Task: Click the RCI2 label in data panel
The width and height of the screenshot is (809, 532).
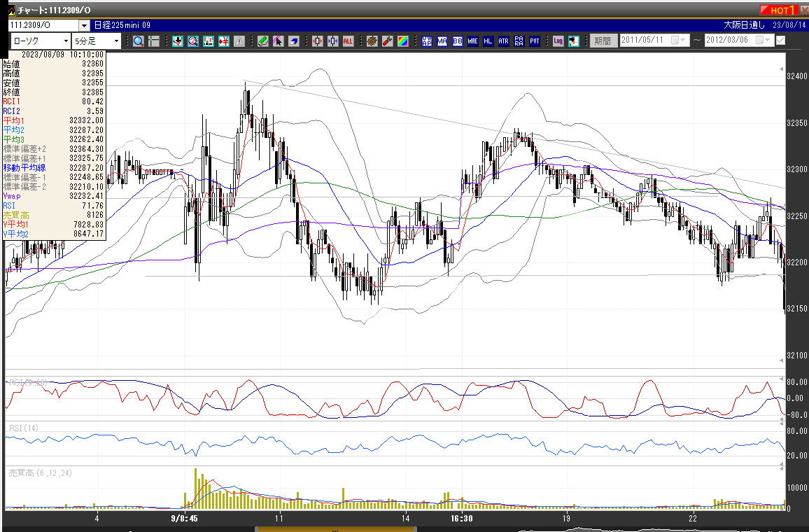Action: click(11, 111)
